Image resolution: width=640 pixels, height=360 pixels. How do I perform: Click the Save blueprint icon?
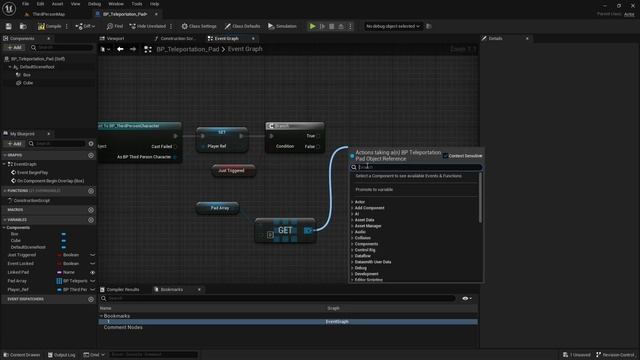pos(9,26)
